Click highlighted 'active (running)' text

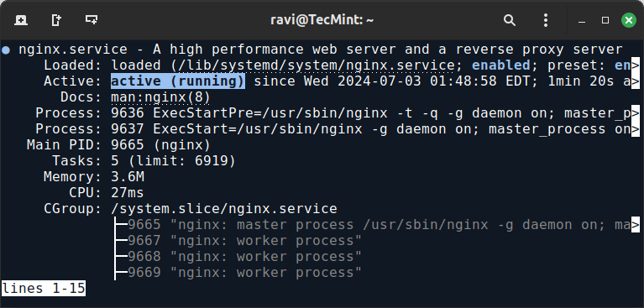(178, 81)
